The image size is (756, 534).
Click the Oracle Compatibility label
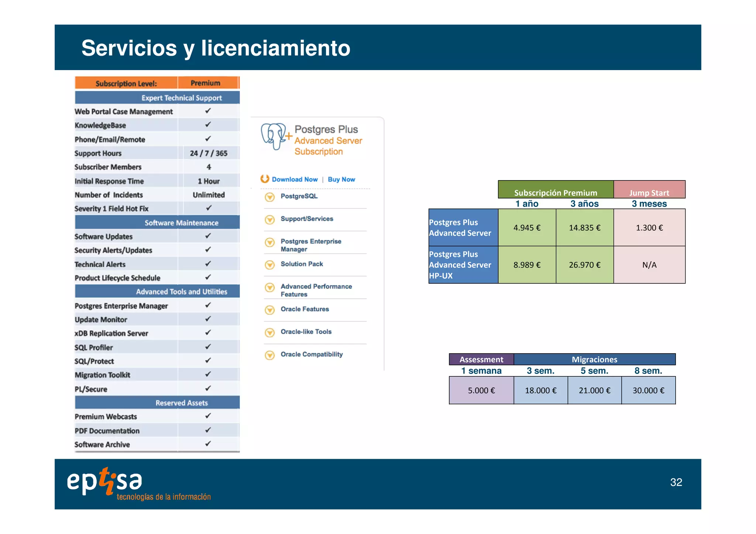pyautogui.click(x=312, y=354)
